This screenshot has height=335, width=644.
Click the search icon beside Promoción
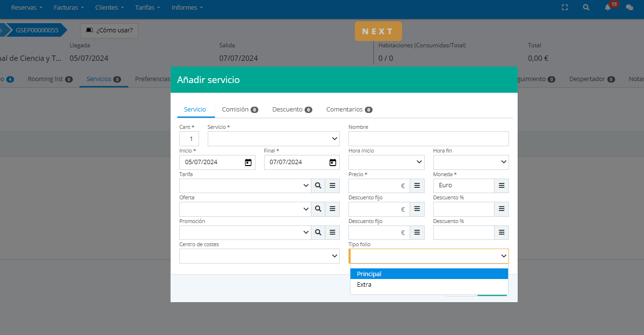click(318, 233)
